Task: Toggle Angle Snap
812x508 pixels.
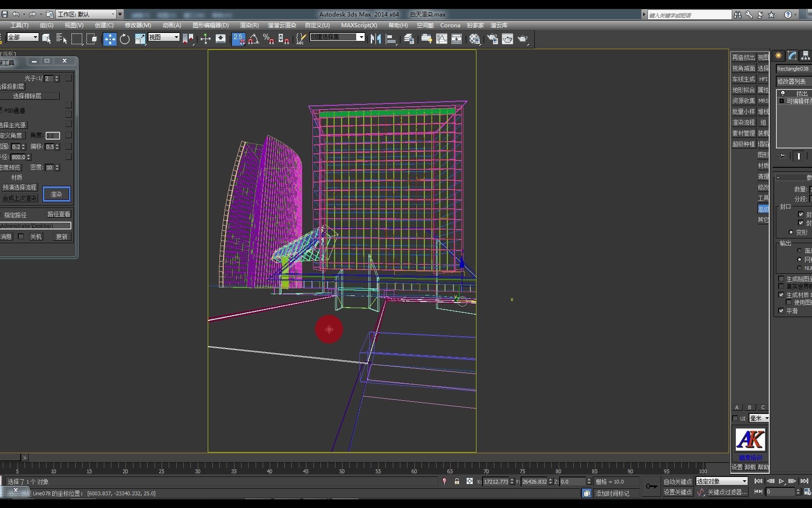Action: pos(254,39)
